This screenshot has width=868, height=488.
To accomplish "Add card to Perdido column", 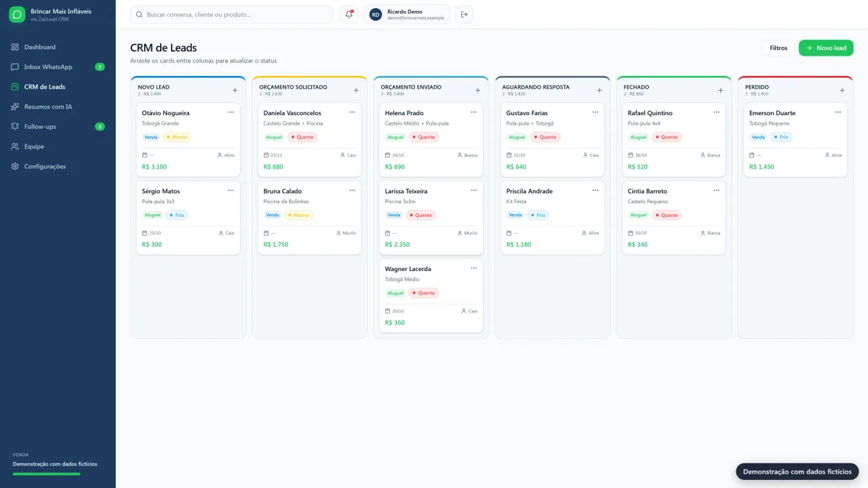I will [842, 90].
